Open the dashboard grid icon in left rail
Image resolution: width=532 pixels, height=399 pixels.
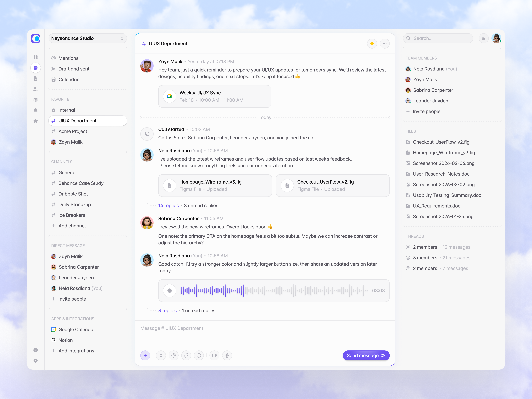click(x=36, y=57)
